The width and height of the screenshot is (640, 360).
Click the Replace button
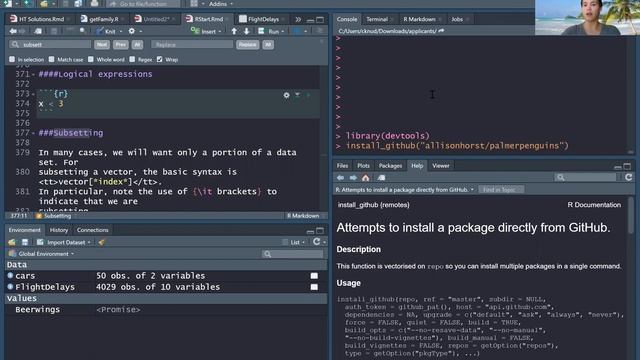tap(247, 44)
